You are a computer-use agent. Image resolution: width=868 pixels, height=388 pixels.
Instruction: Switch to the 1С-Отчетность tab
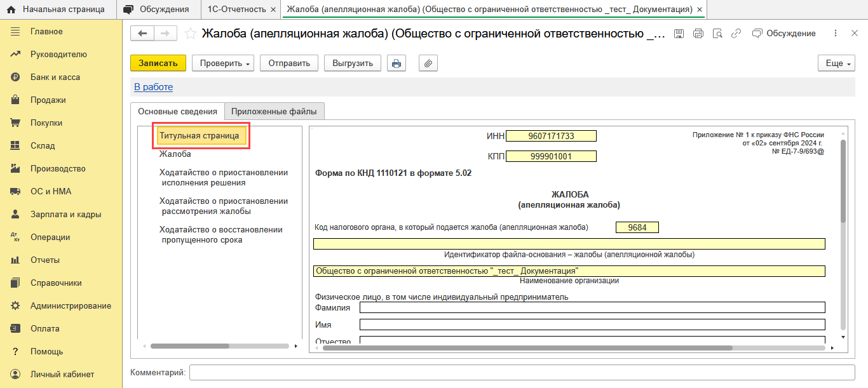click(x=236, y=10)
